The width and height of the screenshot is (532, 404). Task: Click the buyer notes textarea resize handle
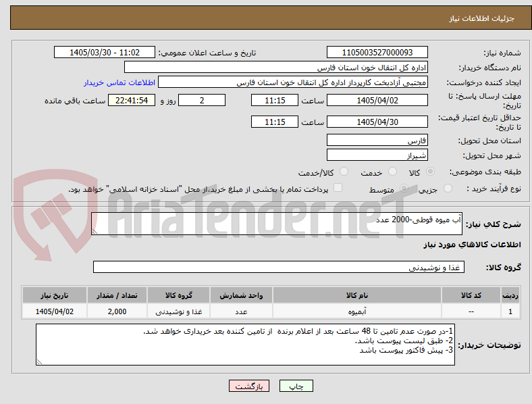[39, 362]
